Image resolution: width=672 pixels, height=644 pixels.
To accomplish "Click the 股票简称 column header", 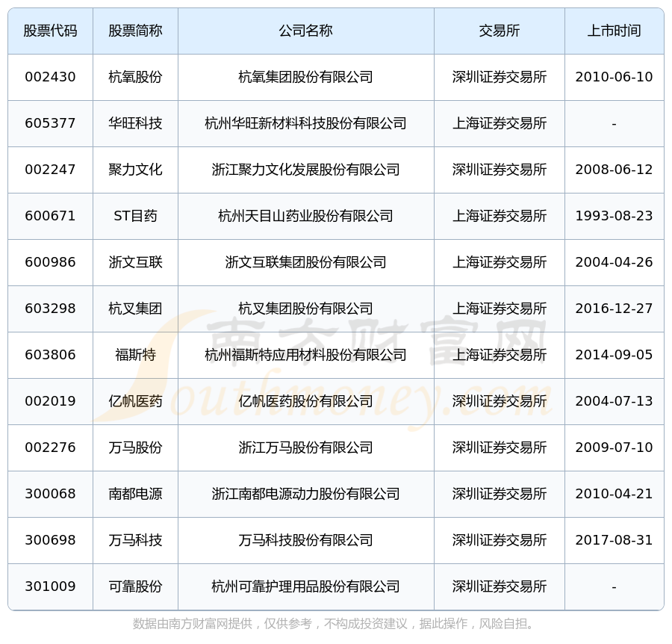I will coord(135,31).
